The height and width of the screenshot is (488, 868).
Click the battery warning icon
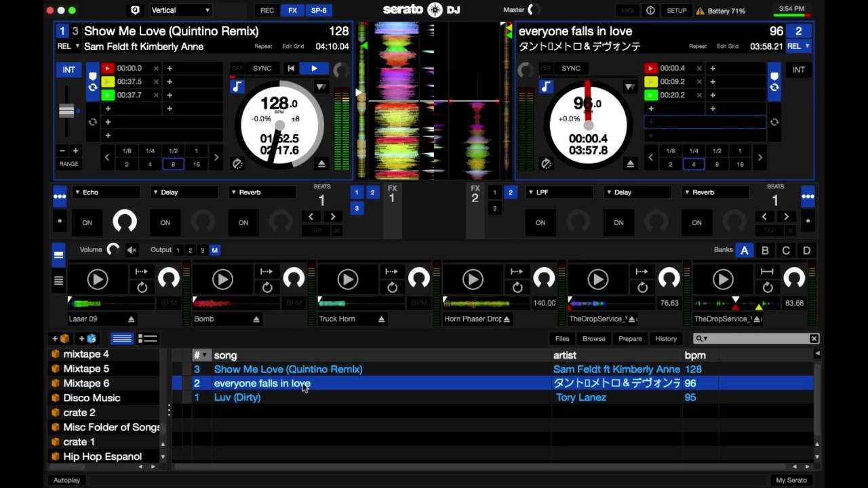pyautogui.click(x=698, y=11)
